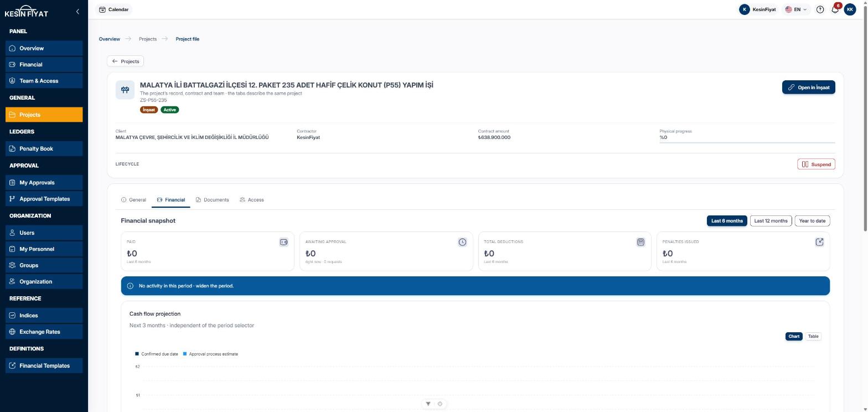Open the General tab
Viewport: 868px width, 412px height.
pos(133,200)
